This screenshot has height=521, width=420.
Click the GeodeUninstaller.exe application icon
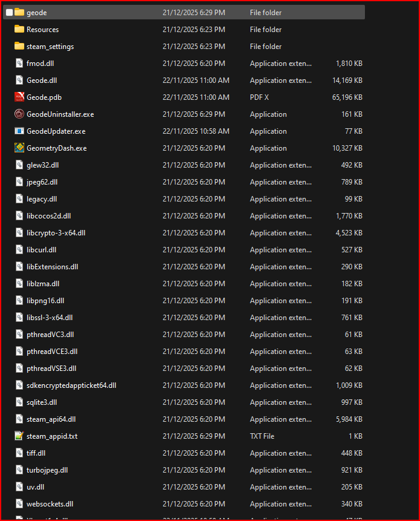click(19, 114)
